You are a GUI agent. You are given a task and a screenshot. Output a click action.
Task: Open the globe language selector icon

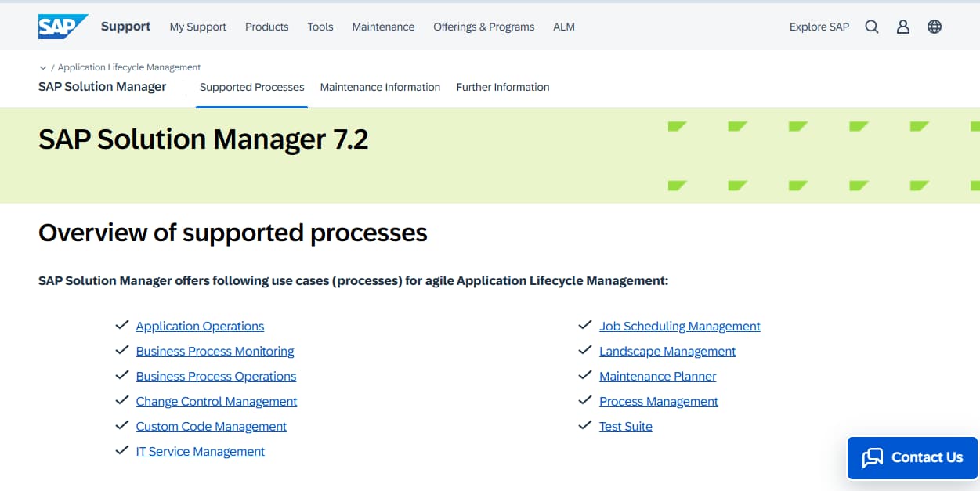(935, 27)
